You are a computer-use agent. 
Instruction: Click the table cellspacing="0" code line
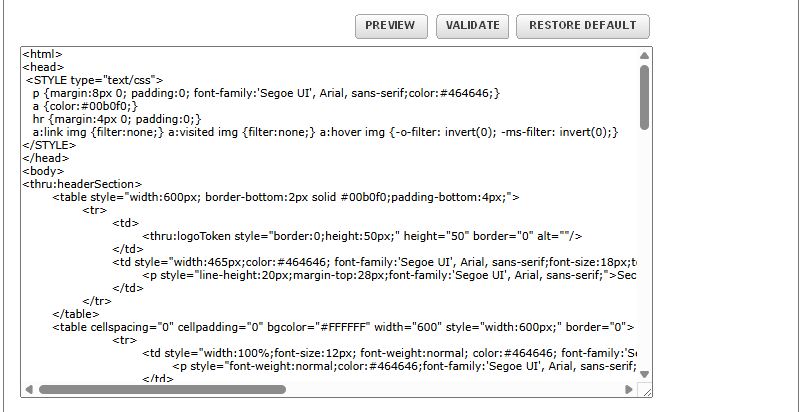[340, 327]
